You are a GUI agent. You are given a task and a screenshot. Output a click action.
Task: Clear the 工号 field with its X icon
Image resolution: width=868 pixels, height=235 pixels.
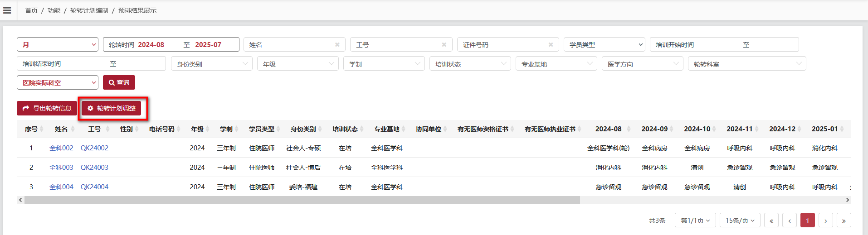click(444, 44)
